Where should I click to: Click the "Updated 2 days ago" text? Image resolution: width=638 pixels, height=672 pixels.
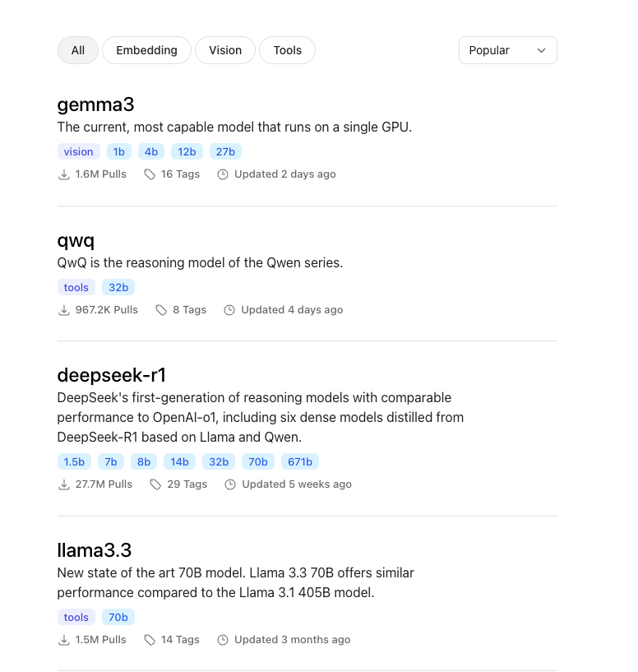(x=285, y=174)
